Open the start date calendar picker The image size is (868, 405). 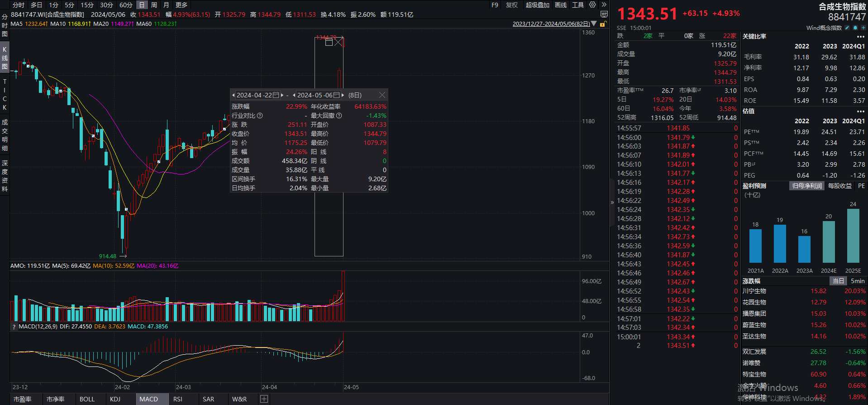coord(276,95)
